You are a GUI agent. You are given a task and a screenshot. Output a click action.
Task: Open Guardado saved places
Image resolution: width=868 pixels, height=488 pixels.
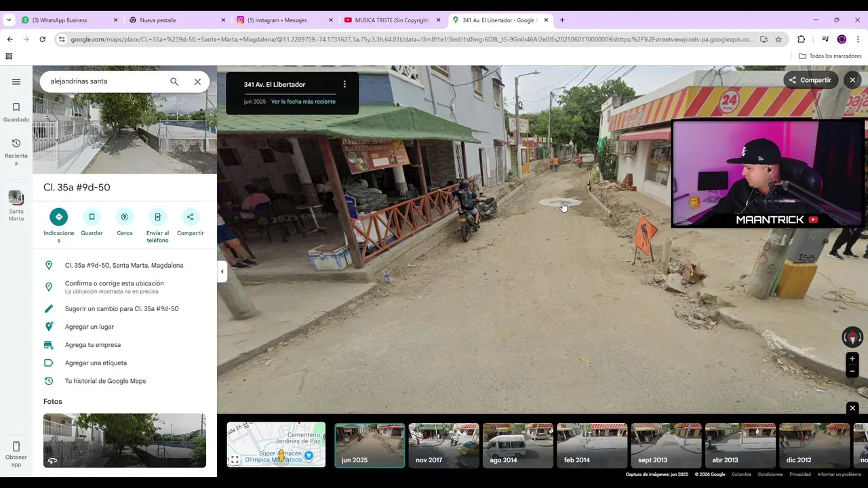click(16, 112)
